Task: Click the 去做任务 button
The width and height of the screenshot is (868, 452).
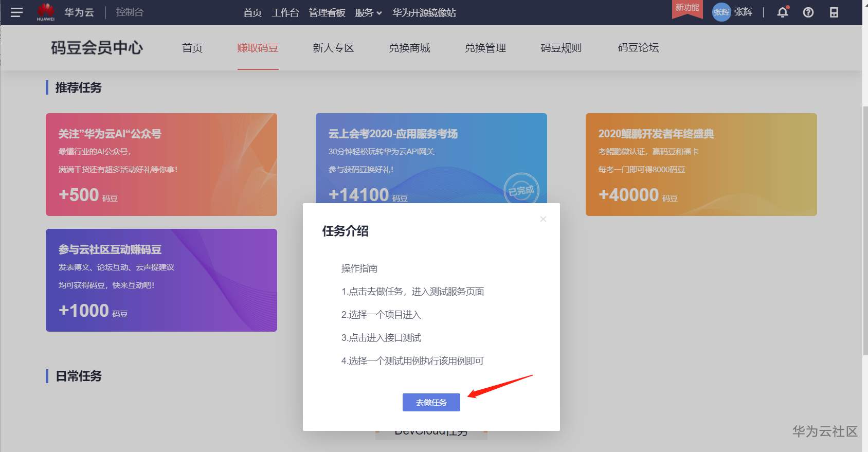Action: [431, 402]
